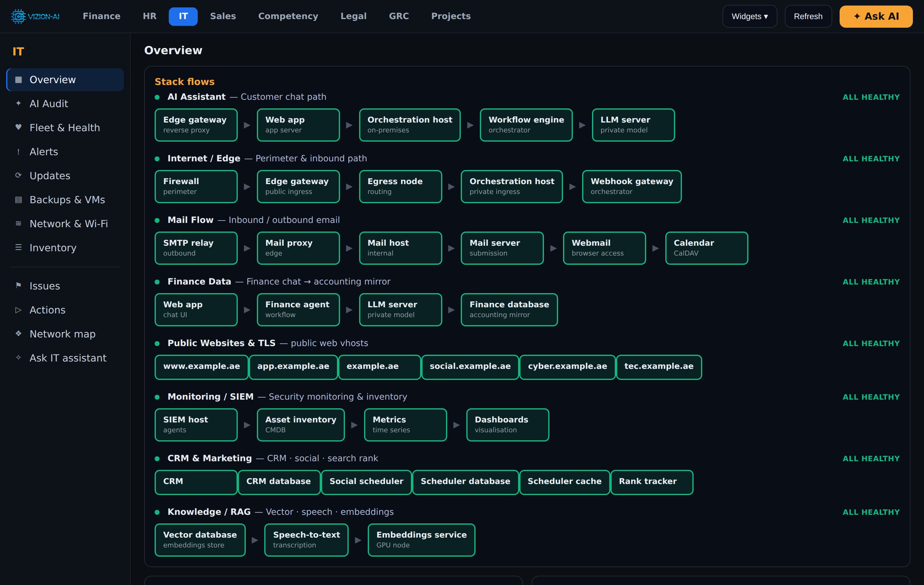Click the Updates refresh-circle icon

point(18,175)
